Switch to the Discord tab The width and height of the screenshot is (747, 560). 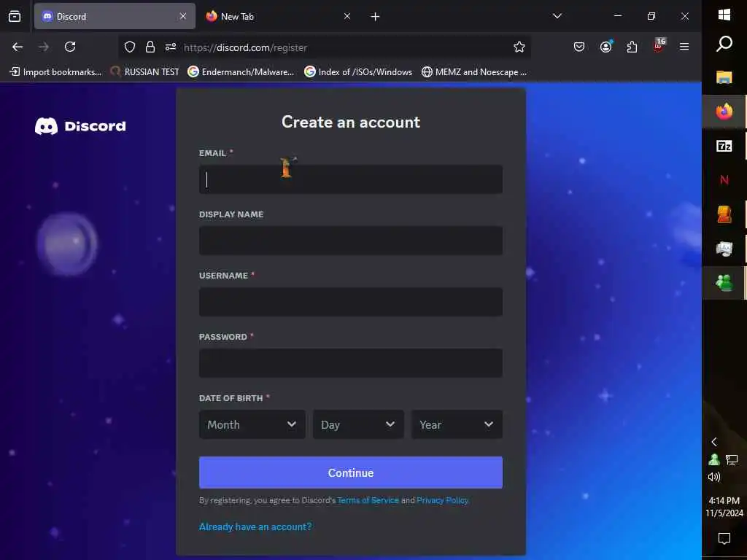tap(115, 16)
